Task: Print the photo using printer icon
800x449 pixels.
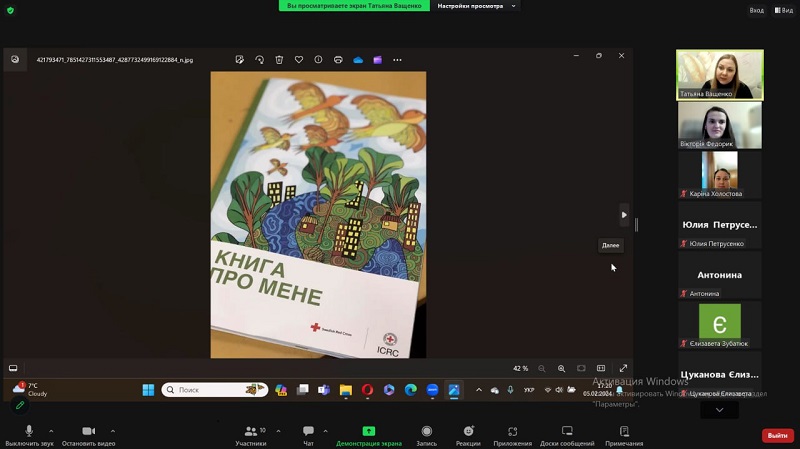Action: click(338, 60)
